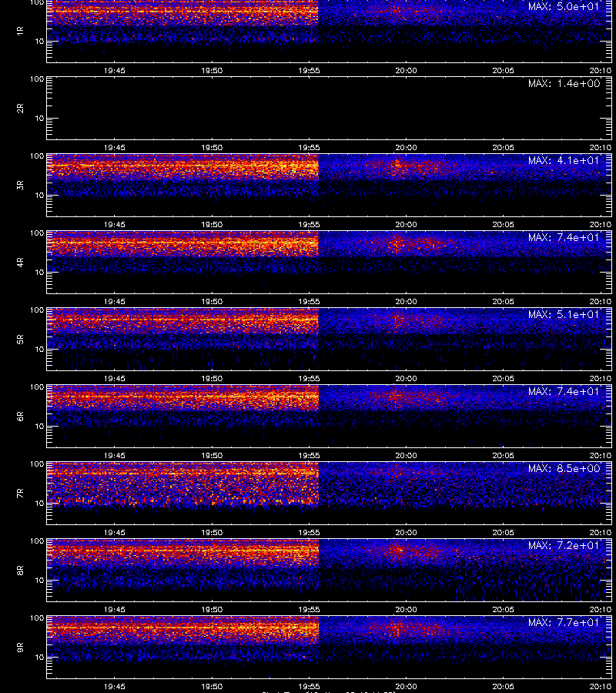Click the 20:00 time label below panel 4R
This screenshot has height=693, width=616.
coord(406,301)
